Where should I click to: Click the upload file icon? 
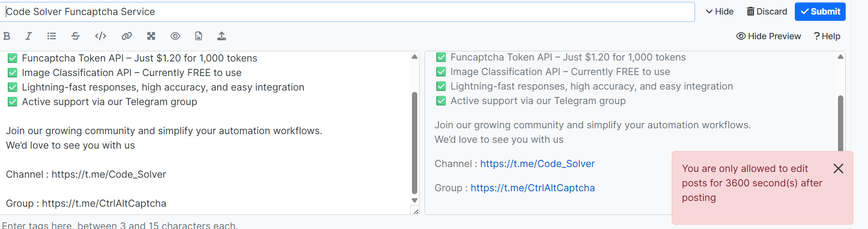(221, 36)
